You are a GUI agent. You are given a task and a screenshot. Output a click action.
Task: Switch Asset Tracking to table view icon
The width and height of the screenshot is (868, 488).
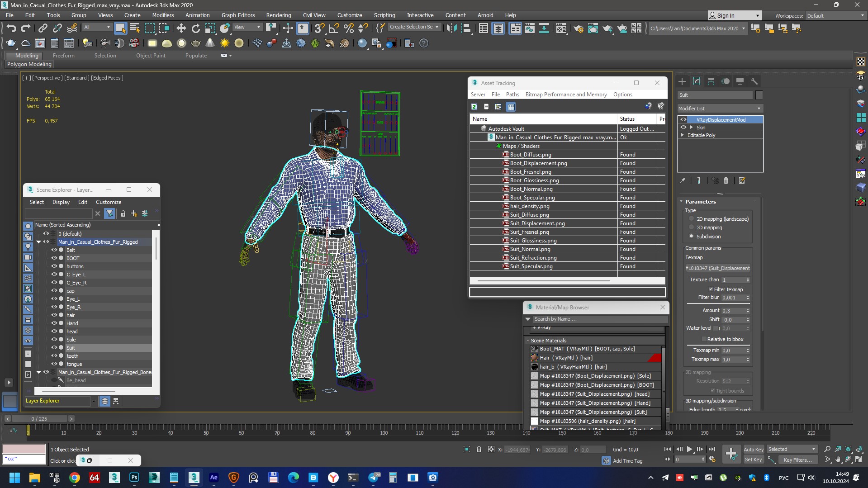coord(511,107)
